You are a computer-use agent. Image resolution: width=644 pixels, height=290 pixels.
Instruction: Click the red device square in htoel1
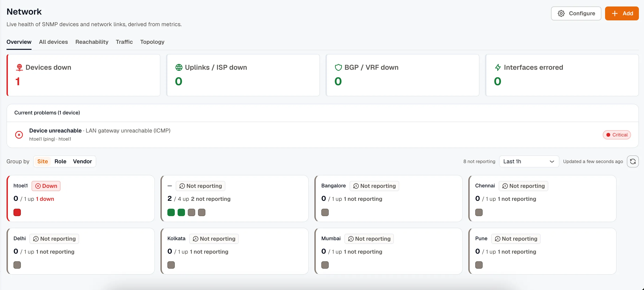[x=17, y=213]
